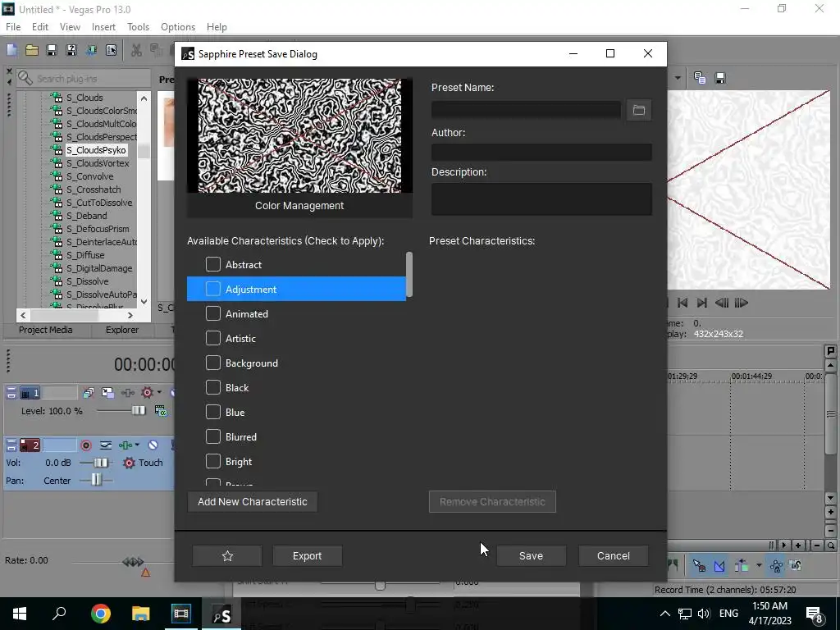Minimize track 1 height with top button
Screen dimensions: 840x630
point(11,390)
